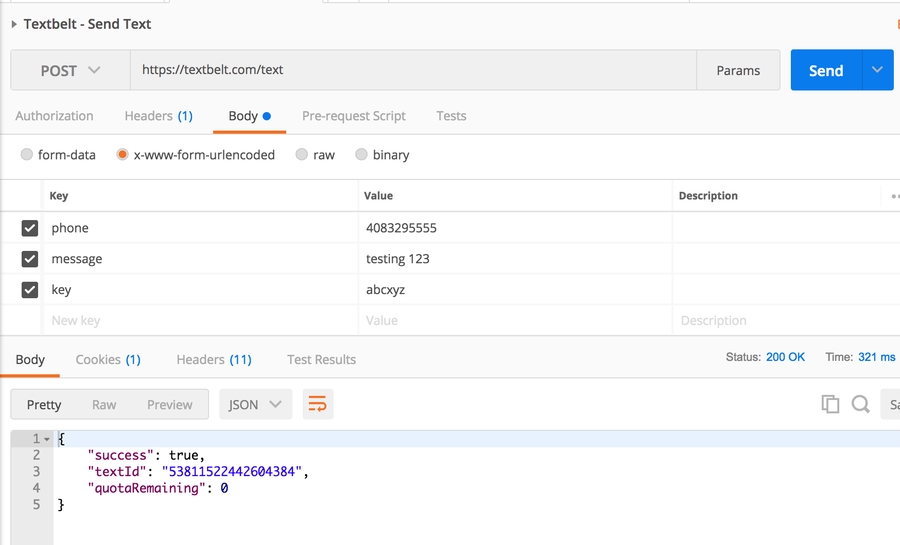Open the Pre-request Script tab

[353, 116]
